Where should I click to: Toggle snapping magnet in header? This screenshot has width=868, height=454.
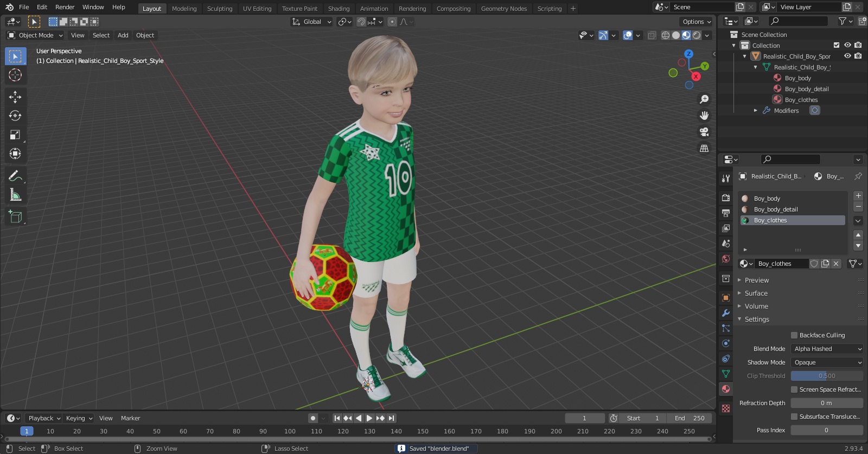pos(361,22)
